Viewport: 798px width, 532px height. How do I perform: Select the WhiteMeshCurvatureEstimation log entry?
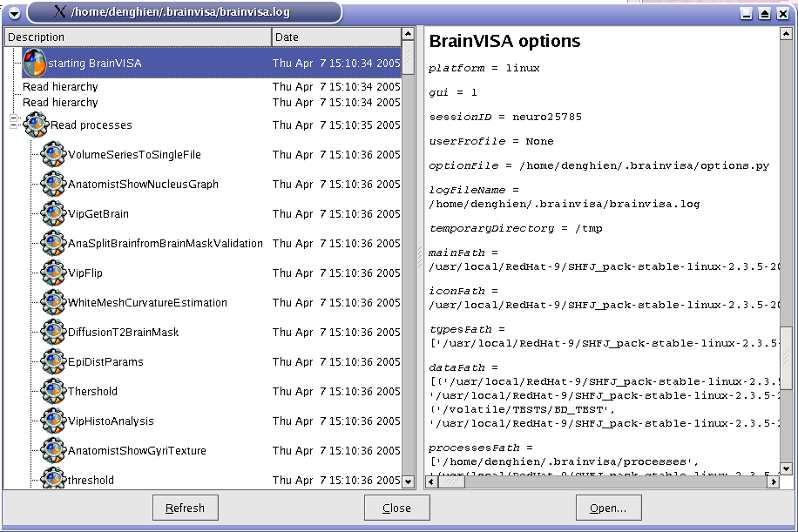[x=147, y=302]
